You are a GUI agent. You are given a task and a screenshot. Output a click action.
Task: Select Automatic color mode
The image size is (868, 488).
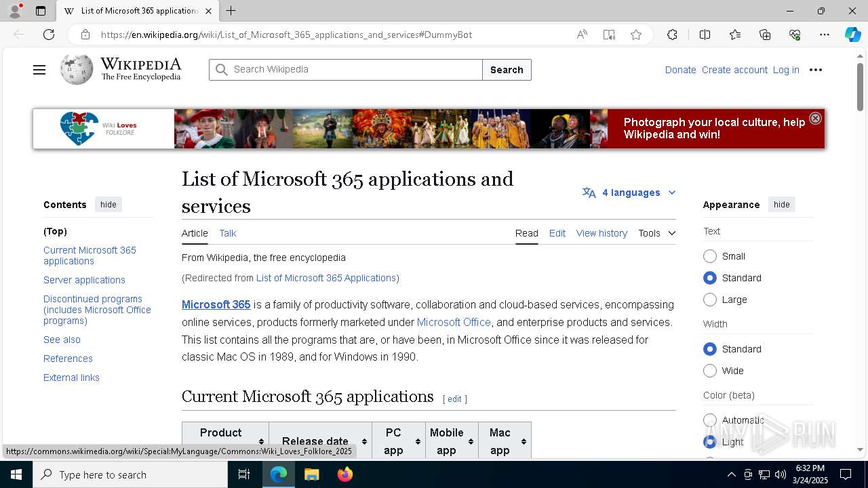point(710,420)
